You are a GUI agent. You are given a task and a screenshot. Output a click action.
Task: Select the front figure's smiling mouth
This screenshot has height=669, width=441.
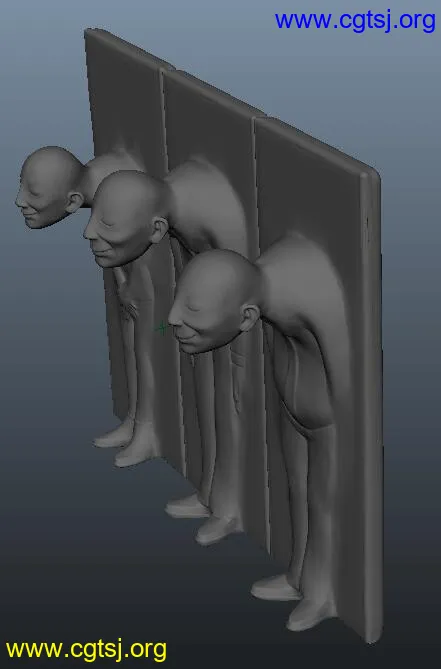point(188,337)
